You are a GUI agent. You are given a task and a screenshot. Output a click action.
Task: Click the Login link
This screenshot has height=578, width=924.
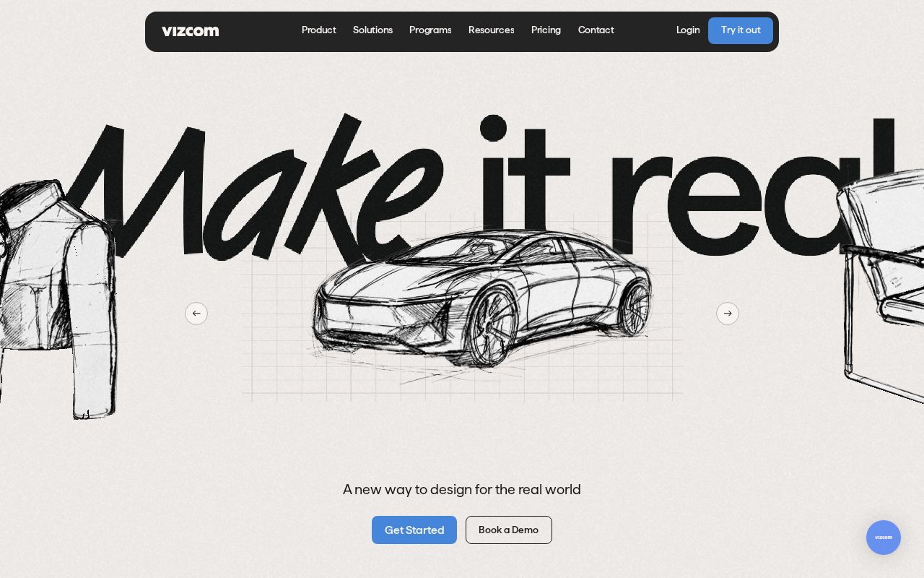tap(688, 30)
